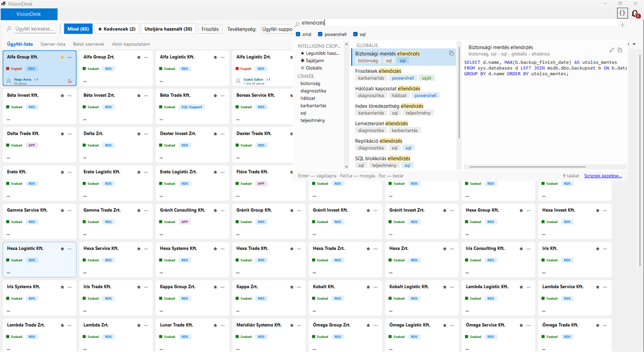This screenshot has width=644, height=352.
Task: Switch to the Belső szerverek tab
Action: 89,44
